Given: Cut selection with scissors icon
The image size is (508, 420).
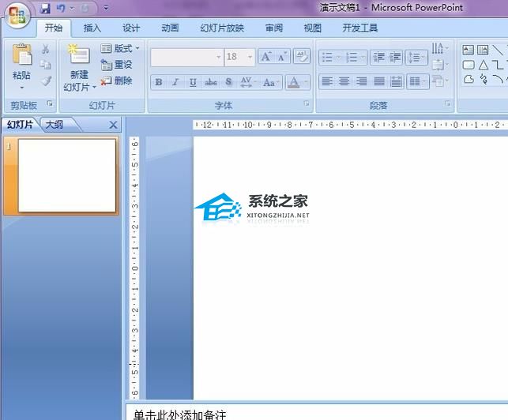Looking at the screenshot, I should pyautogui.click(x=45, y=49).
